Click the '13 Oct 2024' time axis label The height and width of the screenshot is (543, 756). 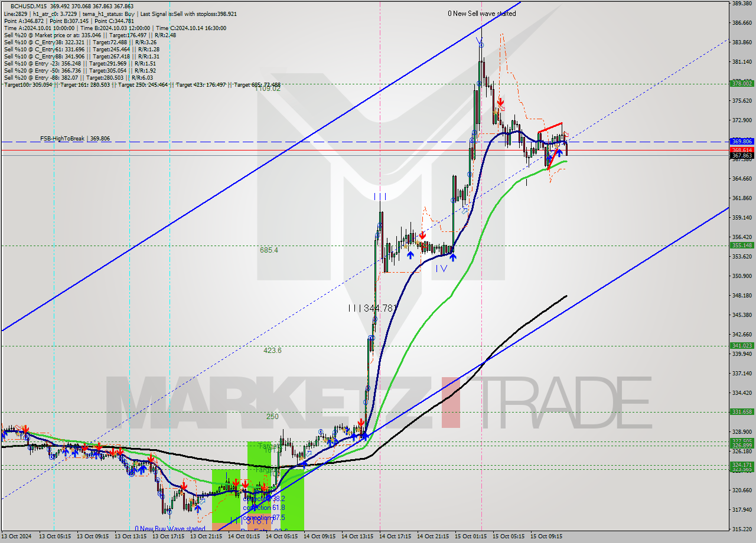[x=16, y=537]
